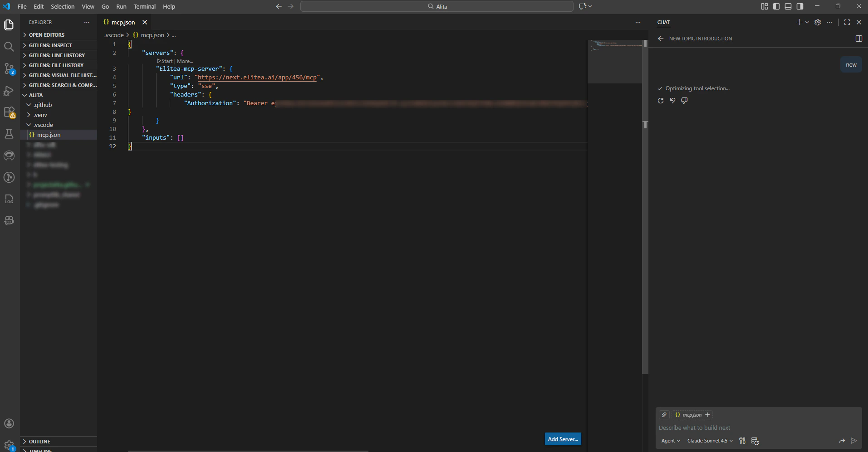Open chat settings gear in the Chat panel
The height and width of the screenshot is (452, 868).
[818, 22]
